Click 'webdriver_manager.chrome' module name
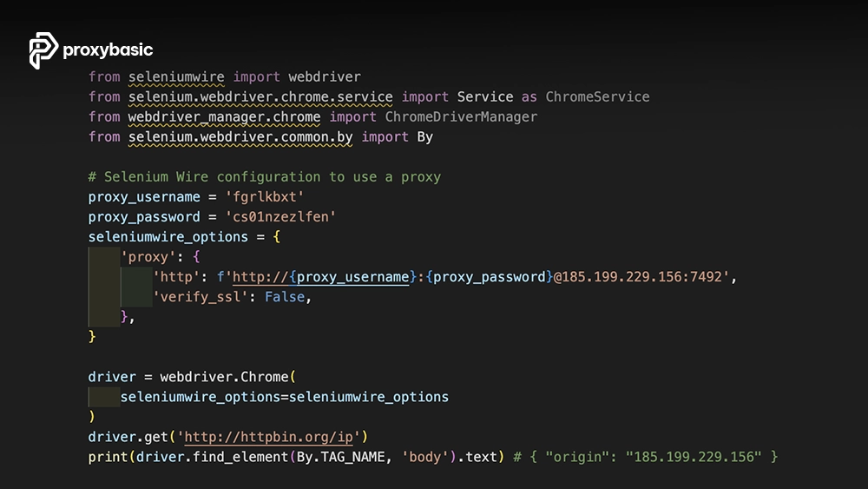The height and width of the screenshot is (489, 868). coord(224,117)
